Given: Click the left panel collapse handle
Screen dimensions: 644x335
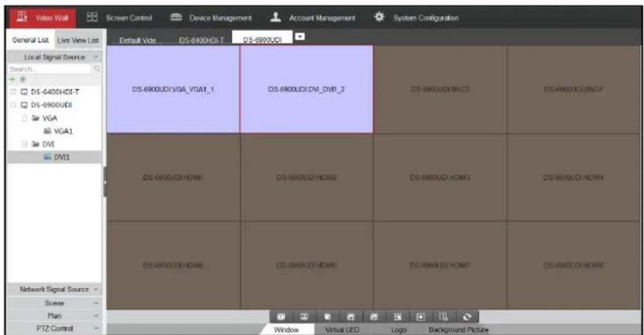Looking at the screenshot, I should [x=104, y=181].
